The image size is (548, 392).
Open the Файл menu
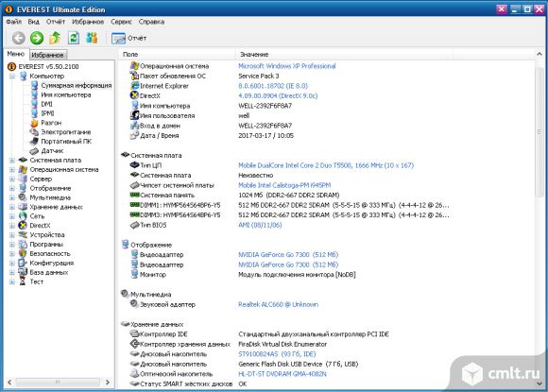pyautogui.click(x=14, y=22)
